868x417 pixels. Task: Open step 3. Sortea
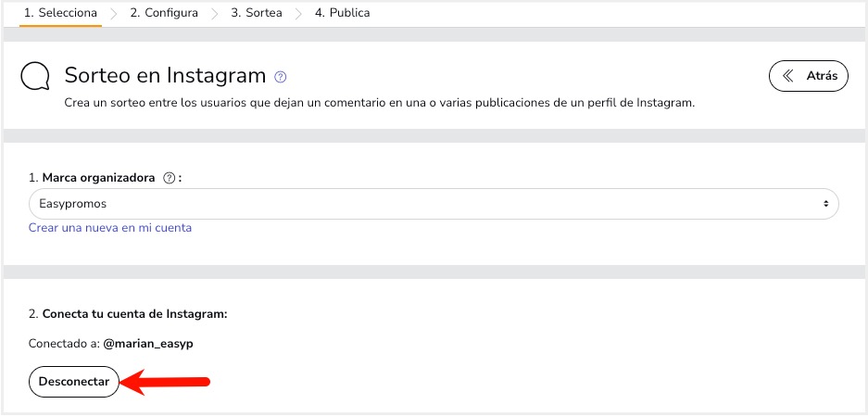click(x=257, y=13)
